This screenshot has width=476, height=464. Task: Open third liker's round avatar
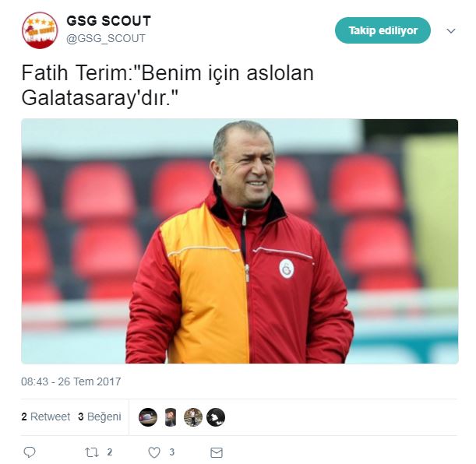pyautogui.click(x=193, y=417)
